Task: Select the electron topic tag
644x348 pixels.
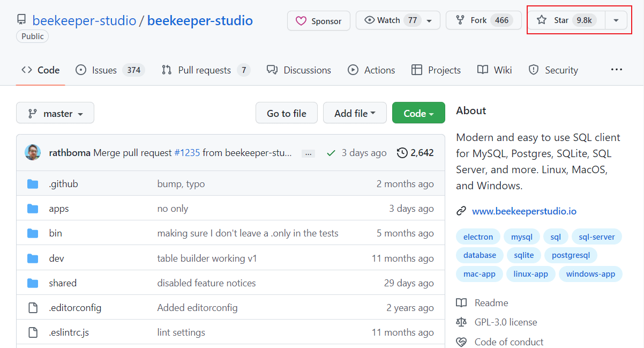Action: 478,237
